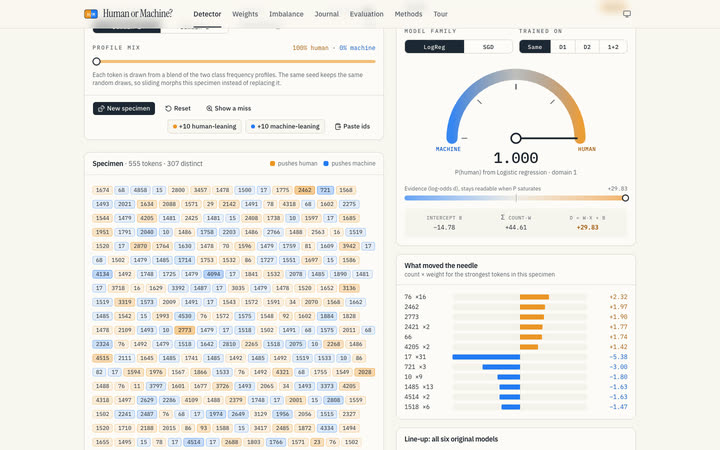720x450 pixels.
Task: Click token 4134 in the specimen
Action: pos(102,274)
